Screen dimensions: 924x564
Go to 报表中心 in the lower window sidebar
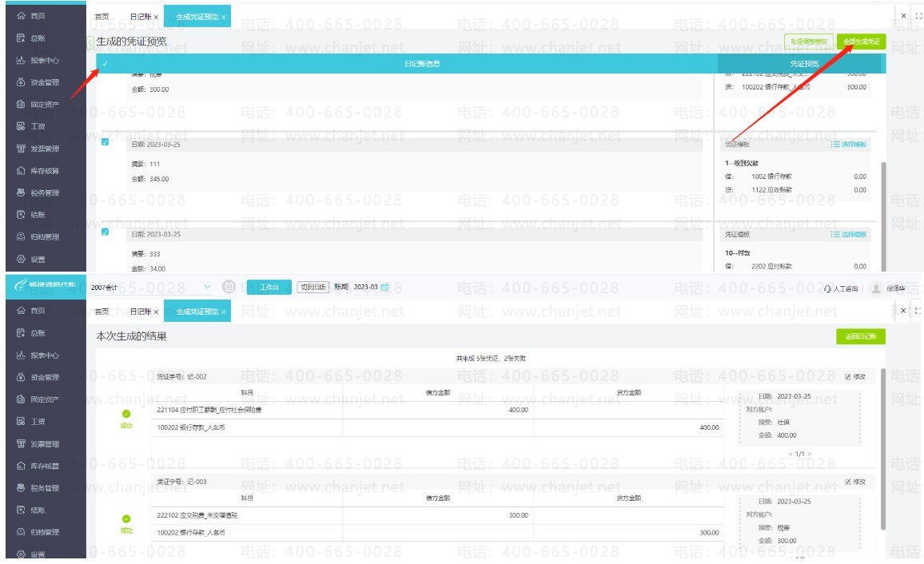pyautogui.click(x=38, y=355)
